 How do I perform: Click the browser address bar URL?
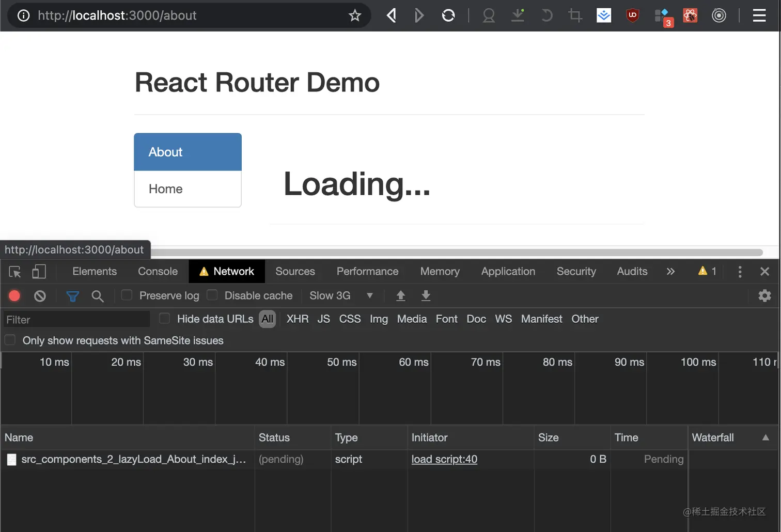[x=117, y=15]
